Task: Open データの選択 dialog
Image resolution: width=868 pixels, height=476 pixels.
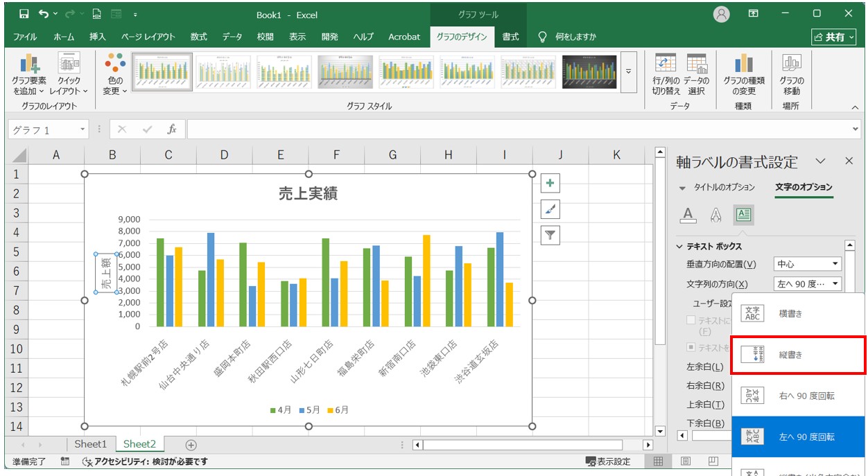Action: (x=697, y=75)
